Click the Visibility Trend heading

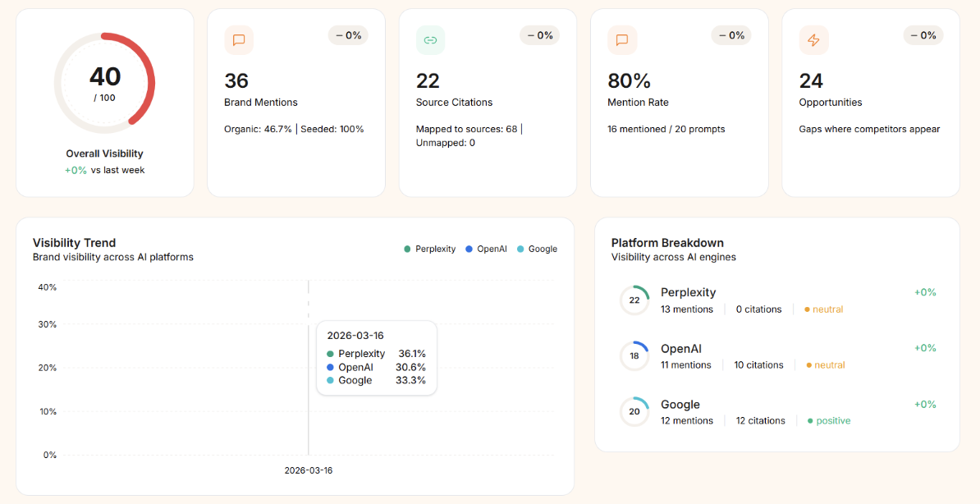pyautogui.click(x=75, y=243)
